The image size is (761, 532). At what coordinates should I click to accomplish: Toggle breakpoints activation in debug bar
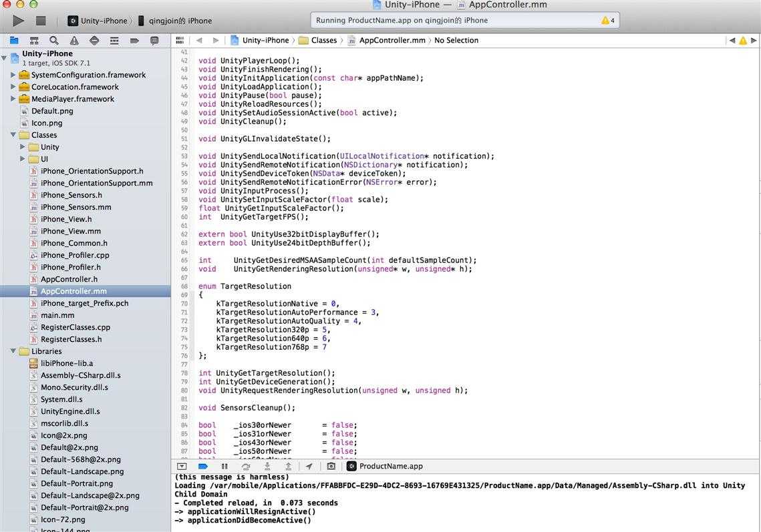point(203,466)
